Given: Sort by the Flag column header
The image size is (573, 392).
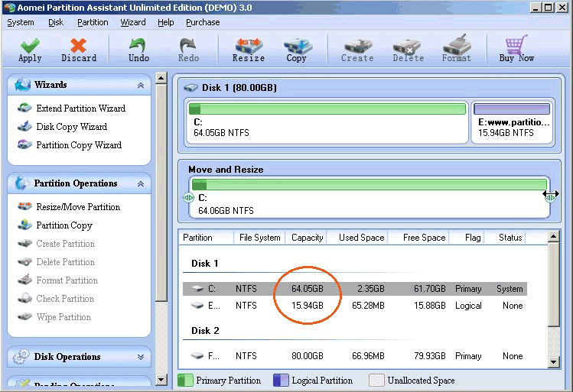Looking at the screenshot, I should point(467,238).
